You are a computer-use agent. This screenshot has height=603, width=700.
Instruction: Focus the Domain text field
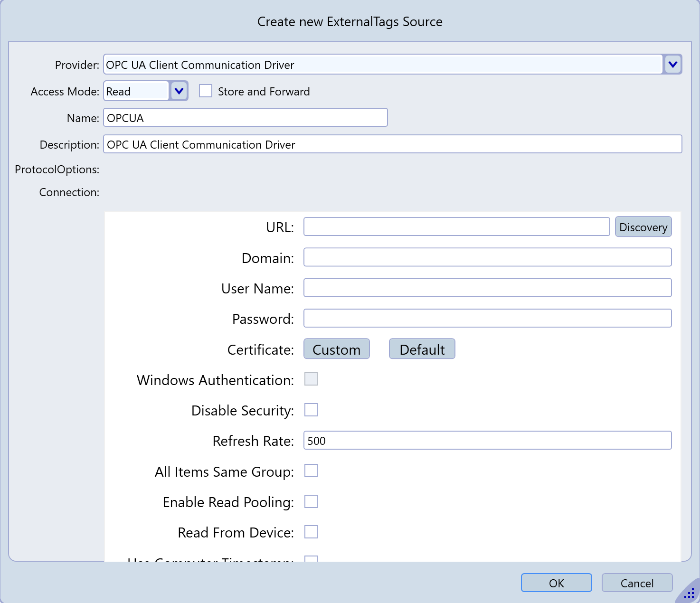pos(487,257)
